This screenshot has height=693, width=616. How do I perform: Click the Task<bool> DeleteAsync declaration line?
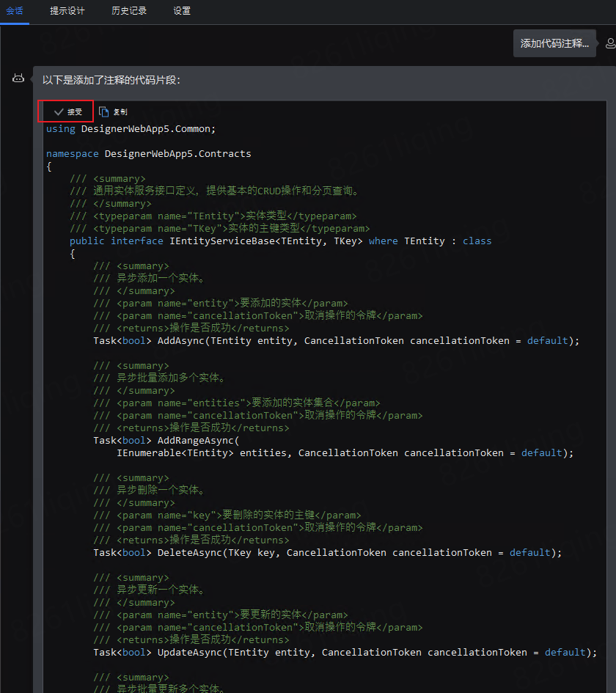click(328, 553)
